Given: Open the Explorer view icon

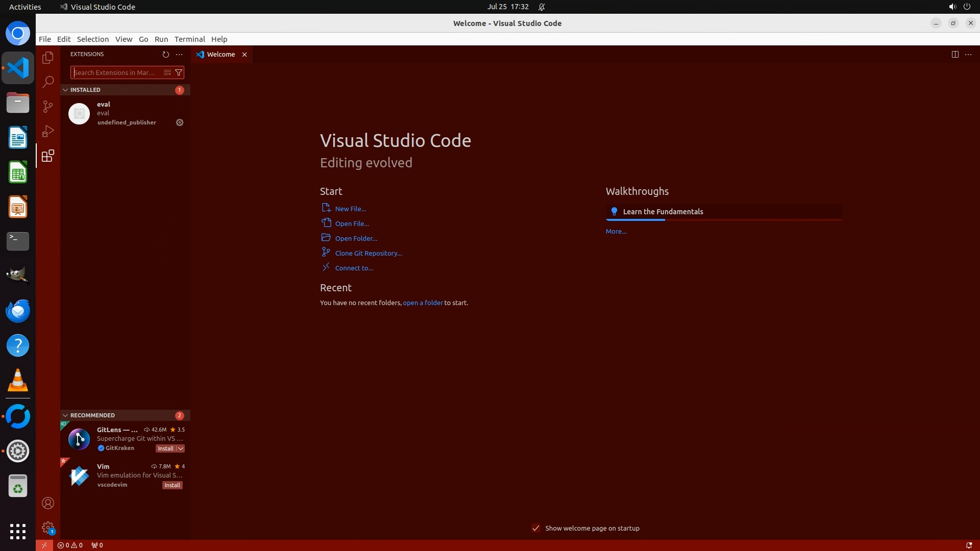Looking at the screenshot, I should tap(48, 58).
